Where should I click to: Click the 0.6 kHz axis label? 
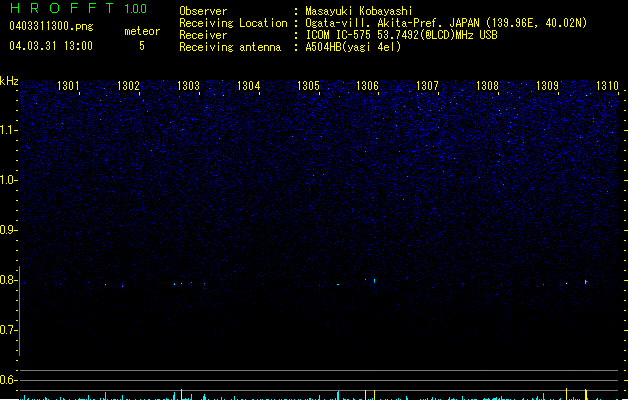[8, 380]
